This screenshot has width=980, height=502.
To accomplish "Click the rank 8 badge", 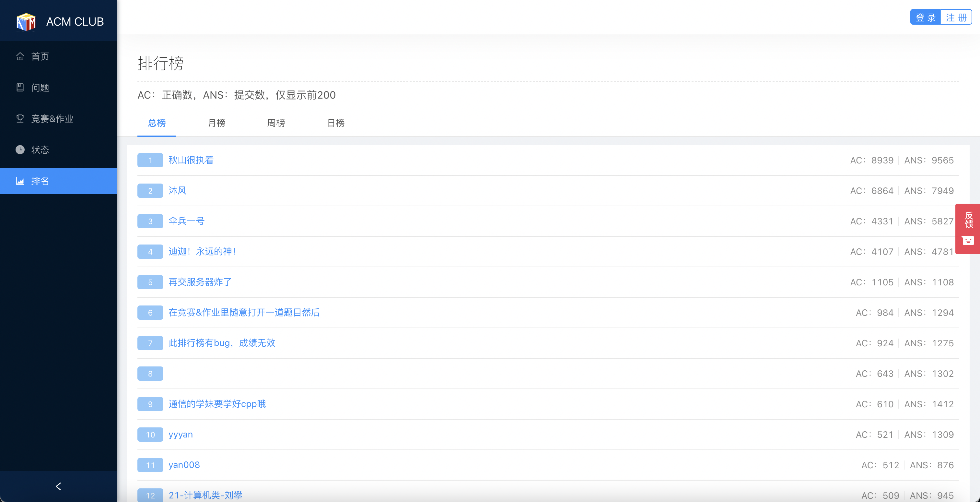I will 150,373.
